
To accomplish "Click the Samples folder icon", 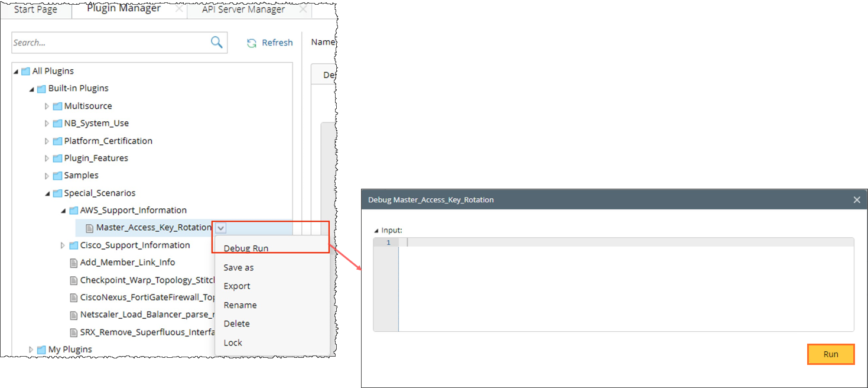I will pyautogui.click(x=57, y=176).
